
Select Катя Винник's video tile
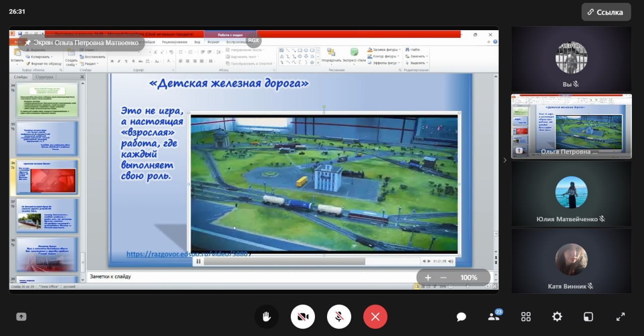click(572, 261)
